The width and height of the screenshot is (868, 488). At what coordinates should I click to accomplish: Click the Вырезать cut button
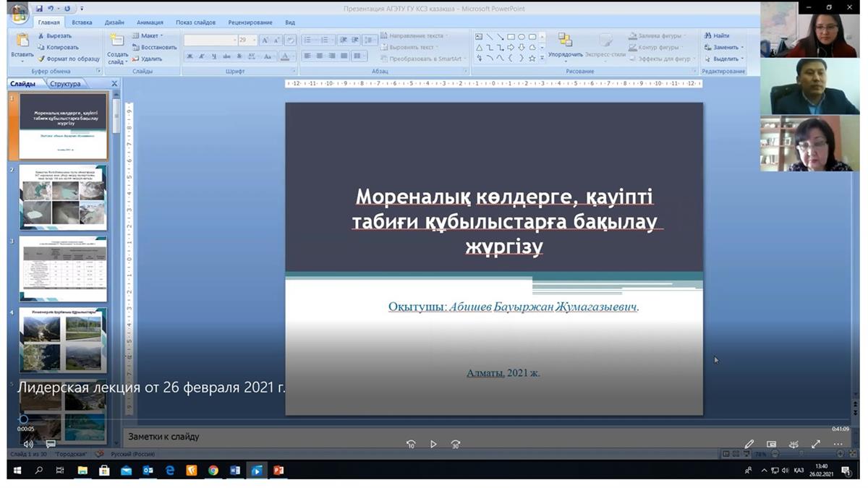[x=58, y=35]
